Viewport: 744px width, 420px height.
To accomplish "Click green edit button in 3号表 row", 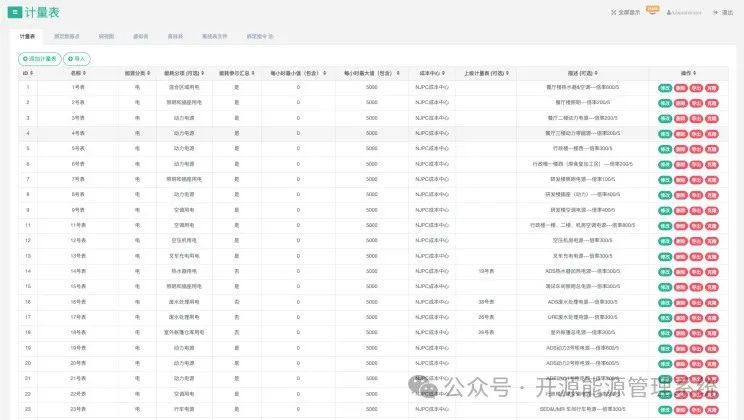I will click(665, 119).
